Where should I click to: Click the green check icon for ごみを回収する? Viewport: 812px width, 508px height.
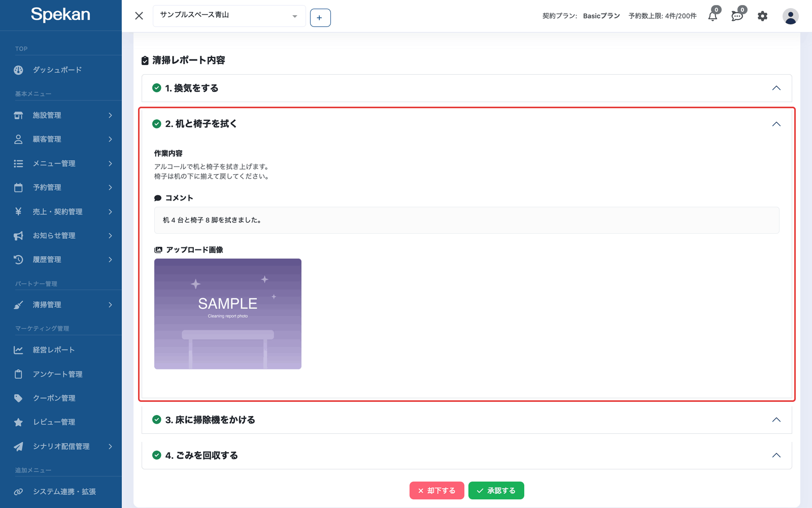point(157,455)
